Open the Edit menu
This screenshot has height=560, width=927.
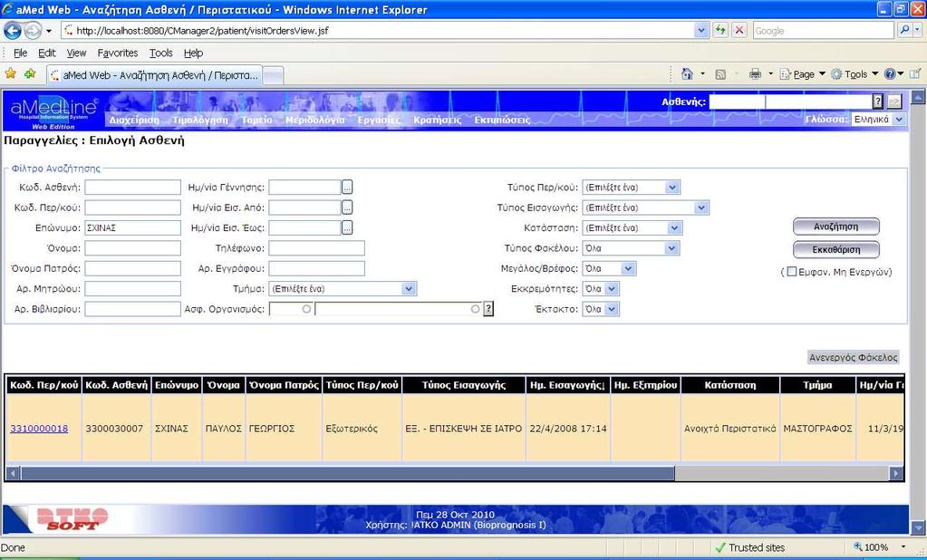coord(47,53)
